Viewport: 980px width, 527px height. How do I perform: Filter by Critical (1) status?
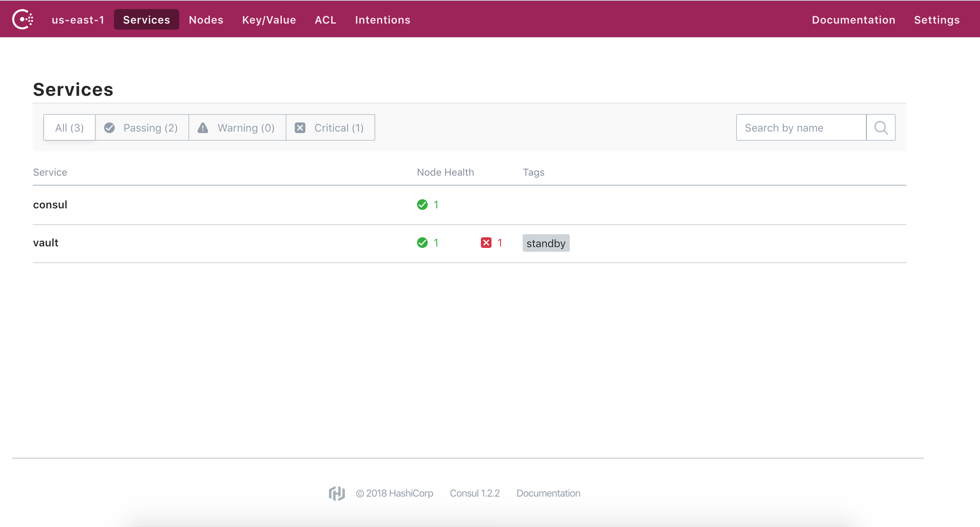[330, 127]
